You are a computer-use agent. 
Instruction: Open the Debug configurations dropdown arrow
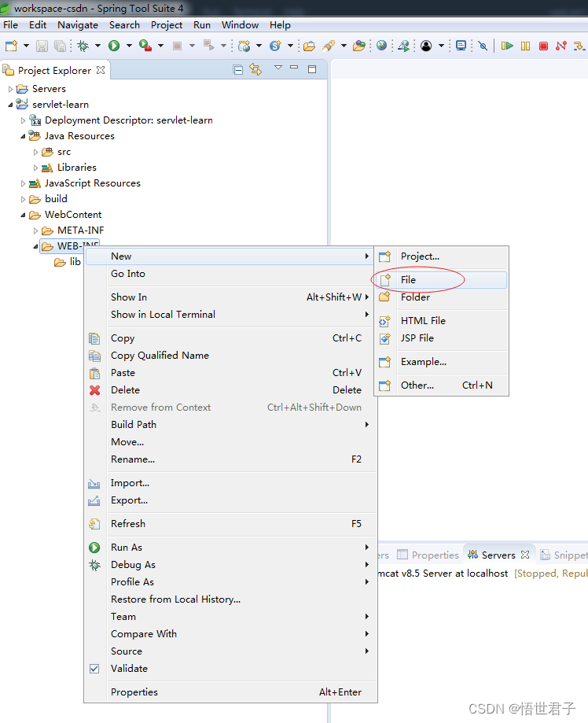97,46
